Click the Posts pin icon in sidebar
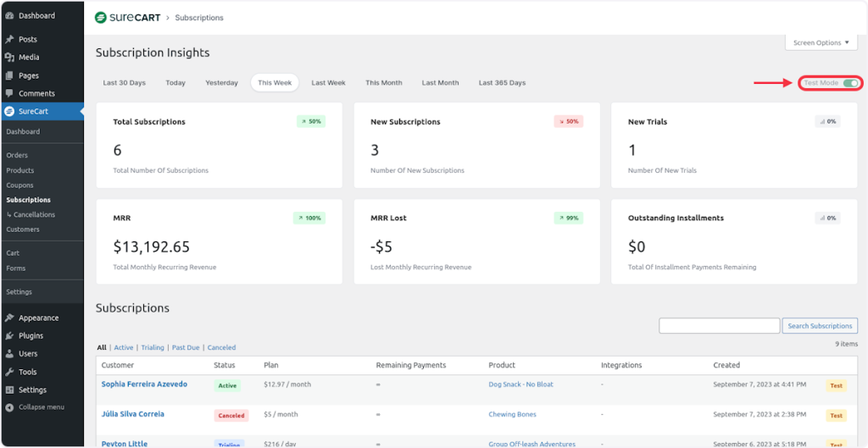This screenshot has height=448, width=868. 9,40
